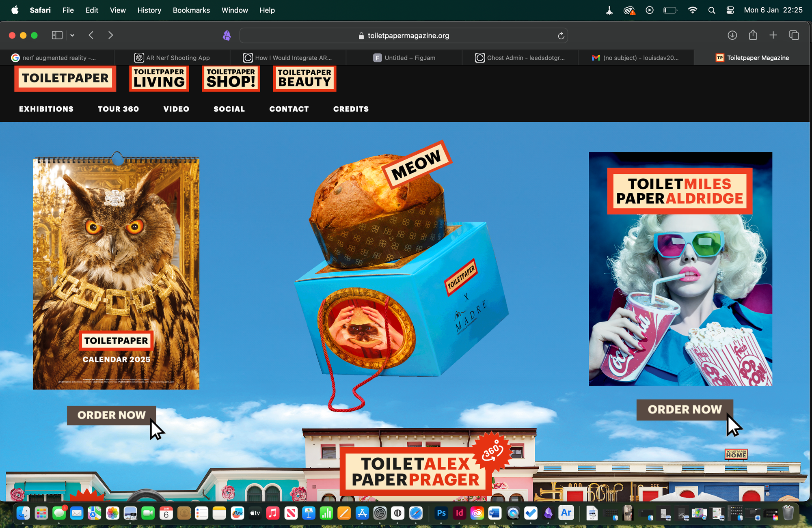The width and height of the screenshot is (812, 528).
Task: Click the Now Playing icon in menu bar
Action: [650, 10]
